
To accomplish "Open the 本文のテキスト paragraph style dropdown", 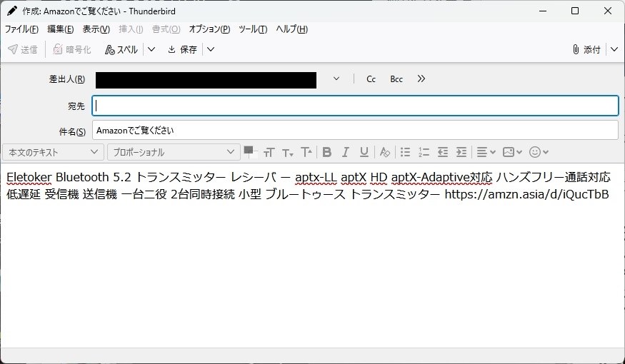I will coord(53,152).
